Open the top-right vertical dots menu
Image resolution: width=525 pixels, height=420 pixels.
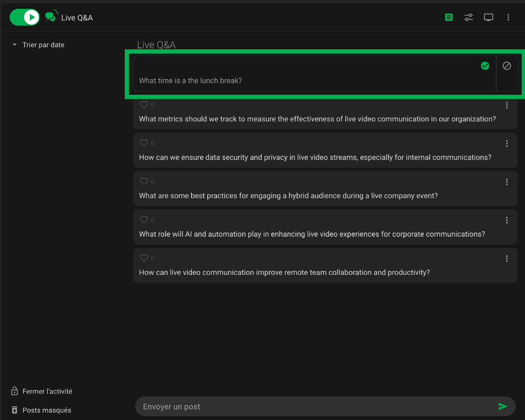[x=508, y=17]
